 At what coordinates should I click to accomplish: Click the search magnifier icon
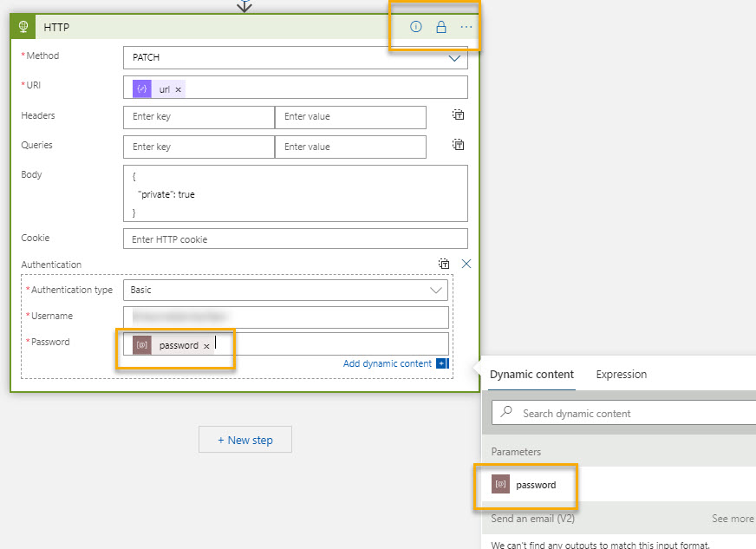(506, 411)
